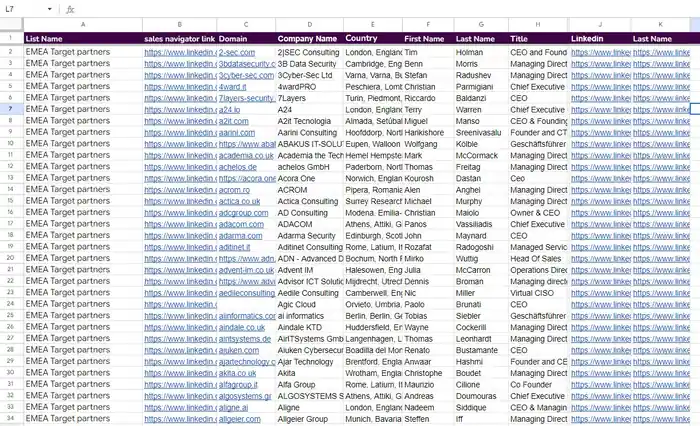Screen dimensions: 700x426
Task: Select the Virtual CISO title cell
Action: (x=538, y=293)
